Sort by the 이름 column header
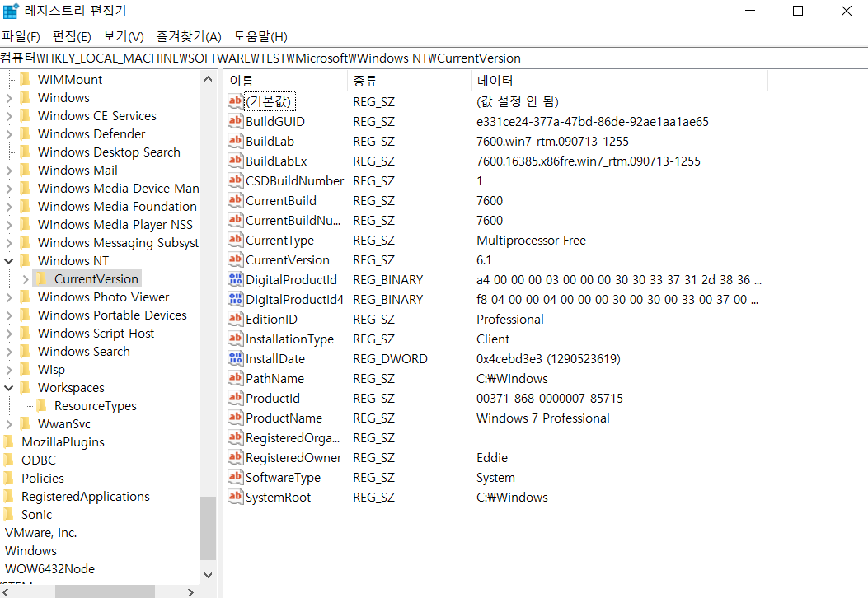 pos(286,81)
